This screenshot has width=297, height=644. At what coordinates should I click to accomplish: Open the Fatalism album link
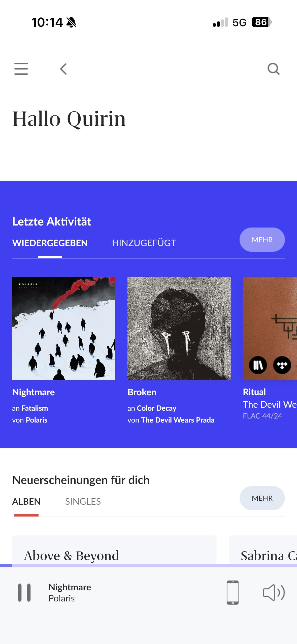35,408
